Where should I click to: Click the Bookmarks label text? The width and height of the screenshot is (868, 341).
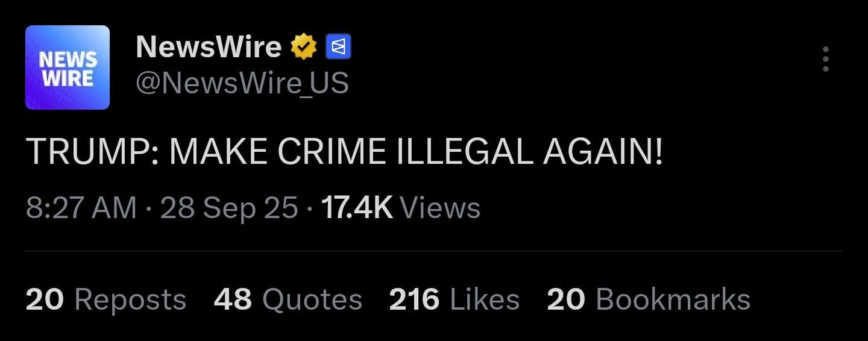[x=673, y=299]
